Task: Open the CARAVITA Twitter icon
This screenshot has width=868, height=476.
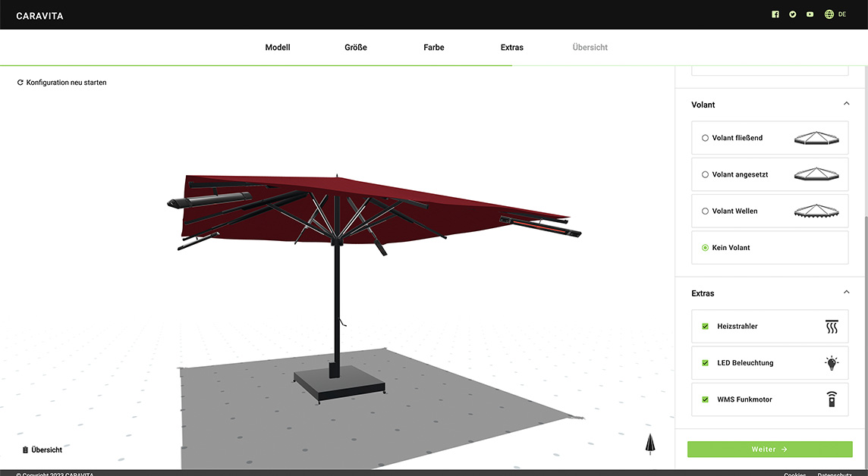Action: pyautogui.click(x=793, y=14)
